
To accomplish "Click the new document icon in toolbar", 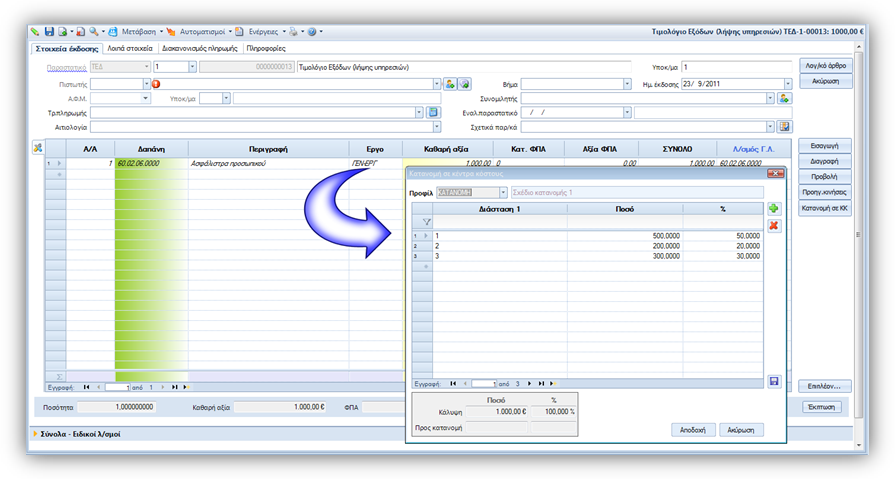I will 62,31.
